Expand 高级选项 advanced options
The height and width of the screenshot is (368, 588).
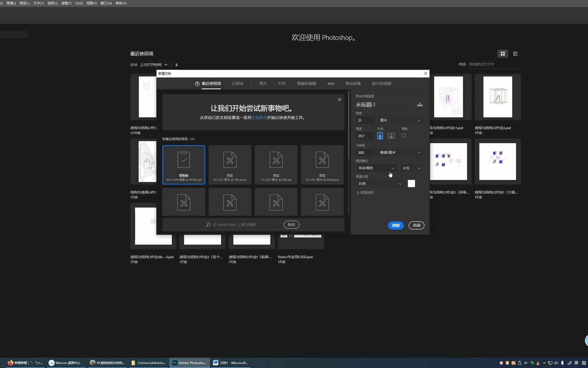(x=365, y=193)
